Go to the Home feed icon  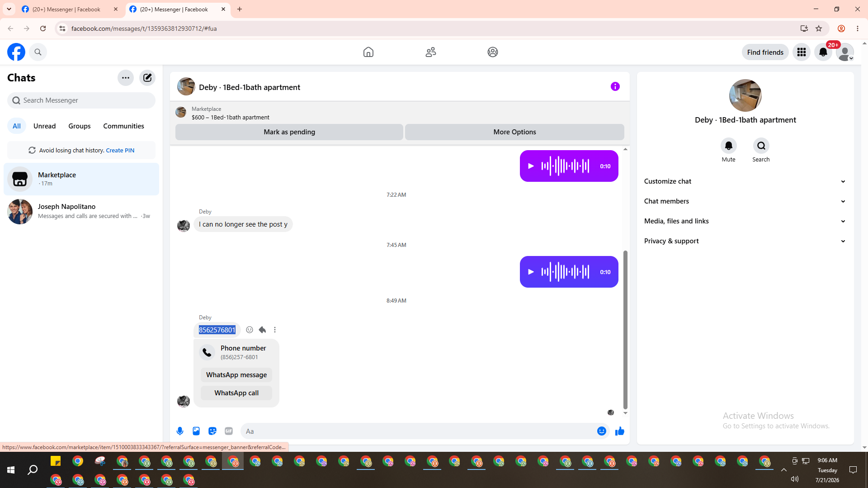point(368,52)
